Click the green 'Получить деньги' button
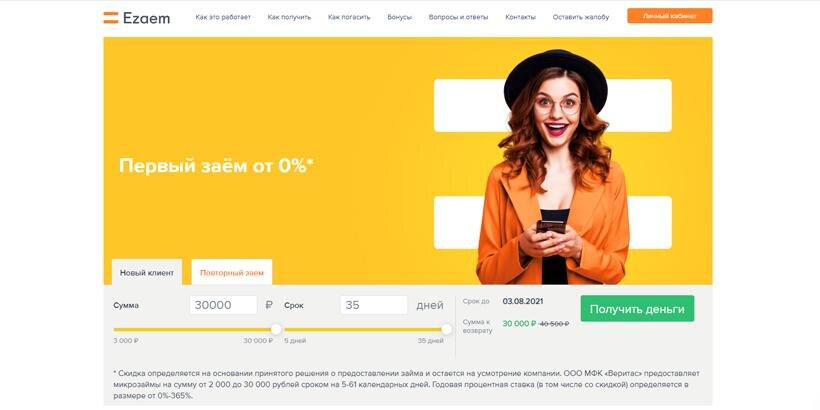 click(637, 309)
